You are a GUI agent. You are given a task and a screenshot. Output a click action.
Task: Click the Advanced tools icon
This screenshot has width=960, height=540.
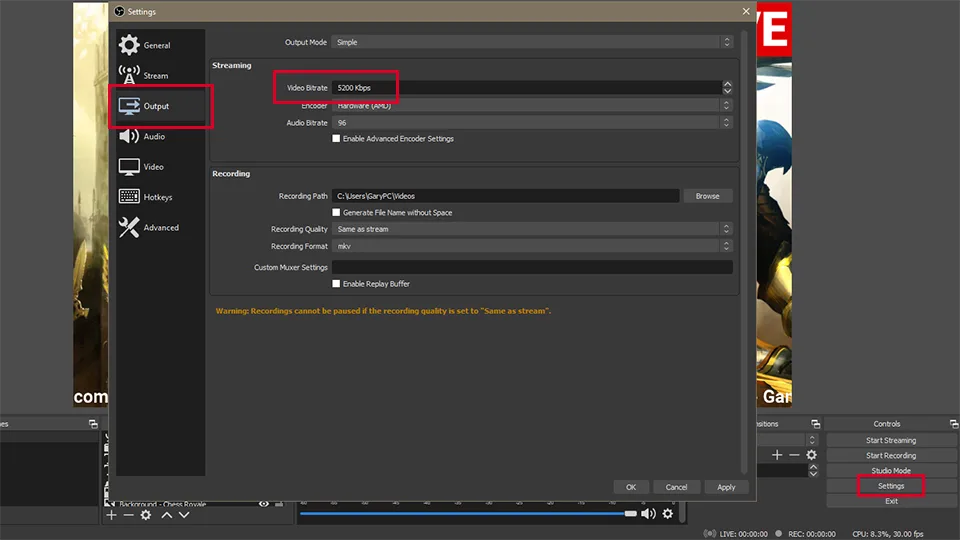(x=129, y=227)
